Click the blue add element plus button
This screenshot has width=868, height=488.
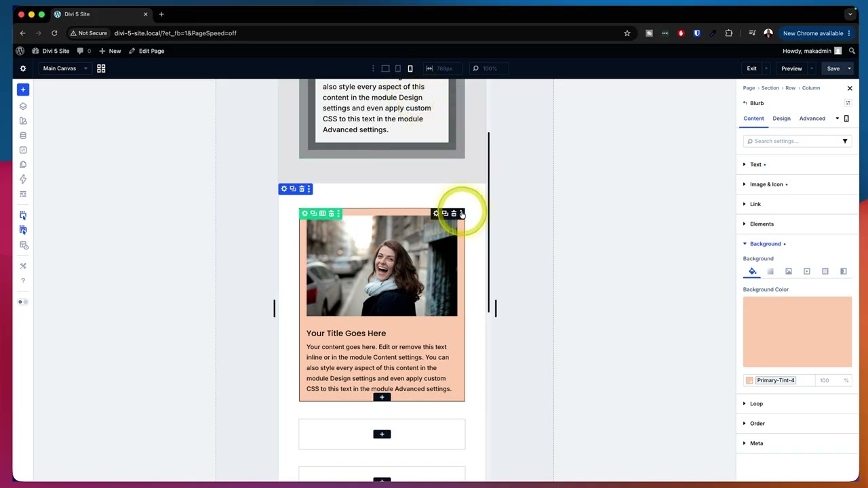coord(23,89)
